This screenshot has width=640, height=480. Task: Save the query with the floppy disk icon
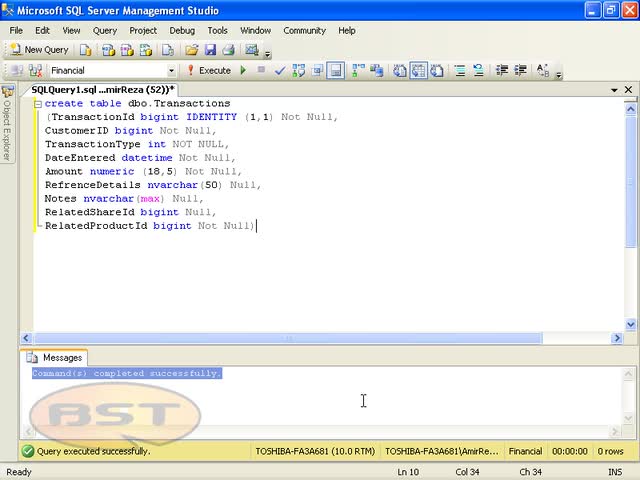pos(210,50)
